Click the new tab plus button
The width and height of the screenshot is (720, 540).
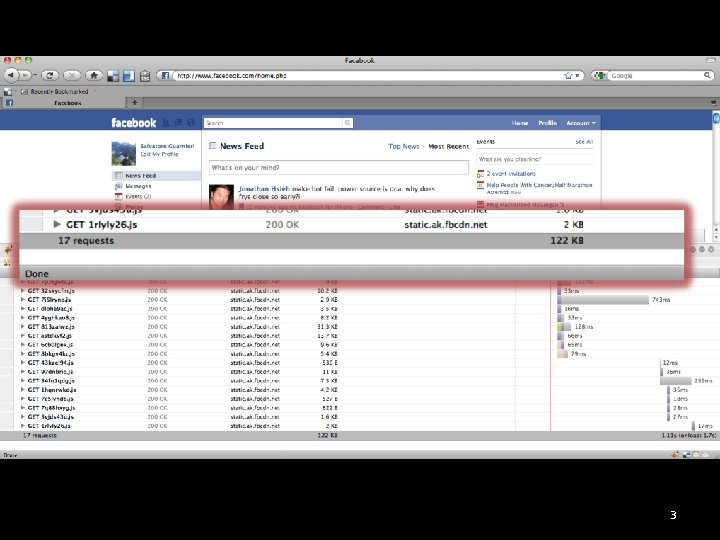[135, 102]
